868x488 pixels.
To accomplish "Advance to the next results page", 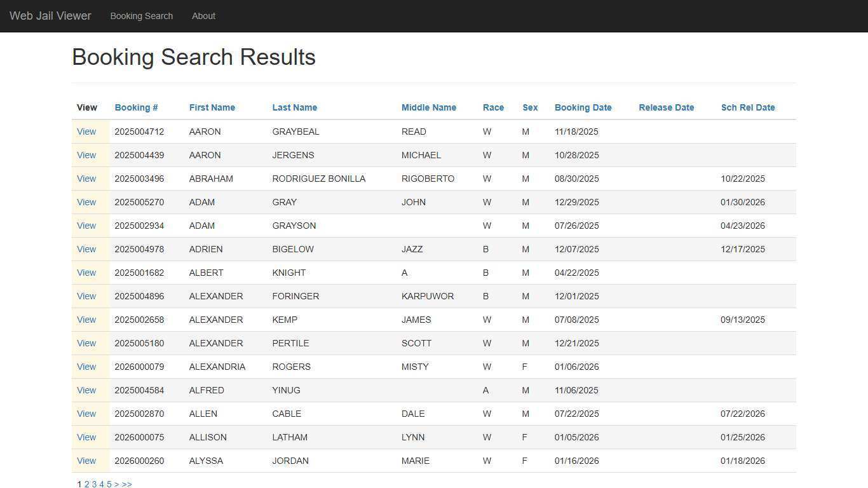I will pyautogui.click(x=117, y=484).
